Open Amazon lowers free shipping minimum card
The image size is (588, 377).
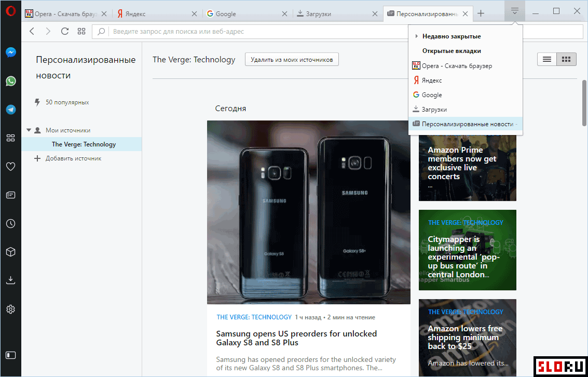[467, 338]
